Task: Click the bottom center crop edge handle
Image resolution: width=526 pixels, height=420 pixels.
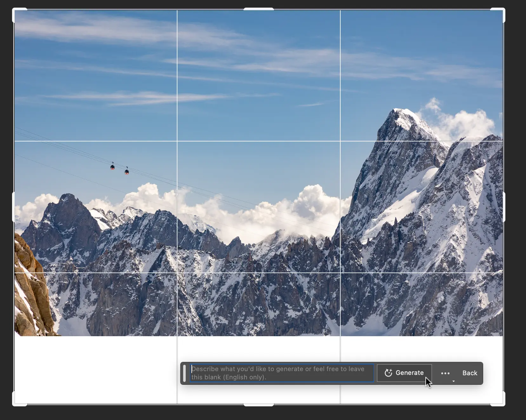Action: pyautogui.click(x=259, y=405)
